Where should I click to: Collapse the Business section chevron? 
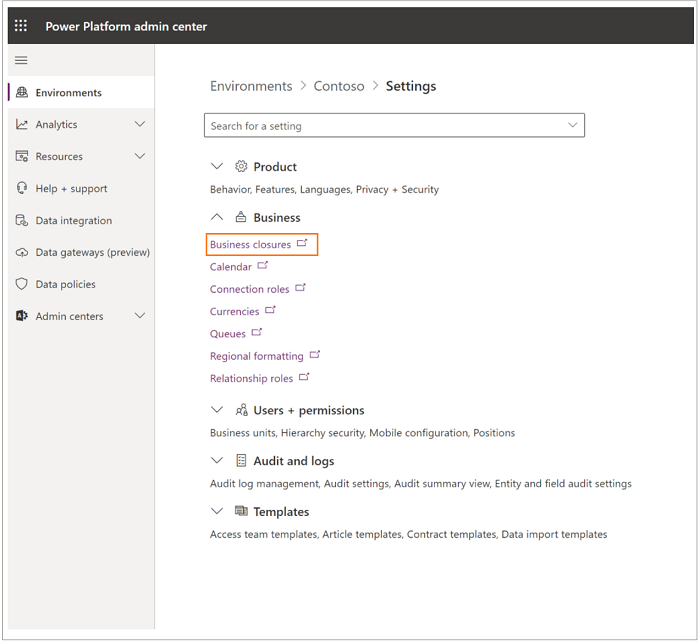(x=217, y=217)
